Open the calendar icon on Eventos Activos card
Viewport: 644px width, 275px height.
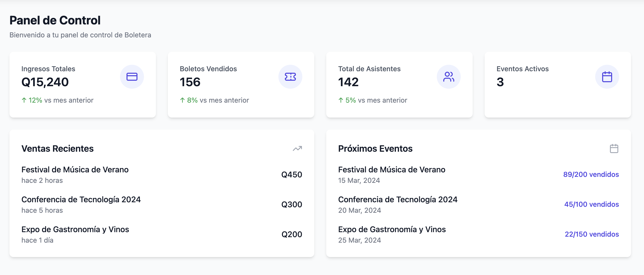(607, 77)
